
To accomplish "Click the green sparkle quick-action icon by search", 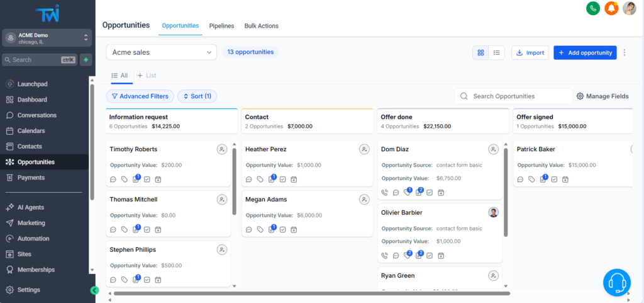I will (86, 60).
